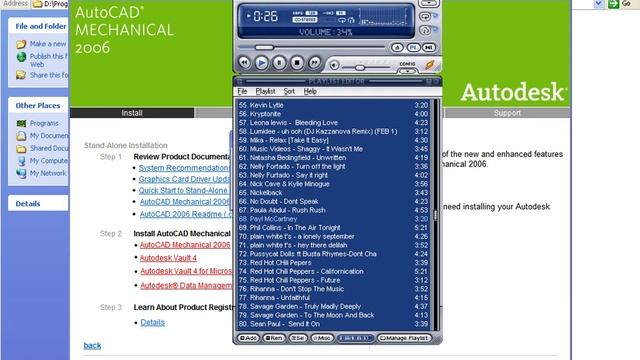Click Winamp next track button
This screenshot has height=360, width=640.
(x=314, y=63)
